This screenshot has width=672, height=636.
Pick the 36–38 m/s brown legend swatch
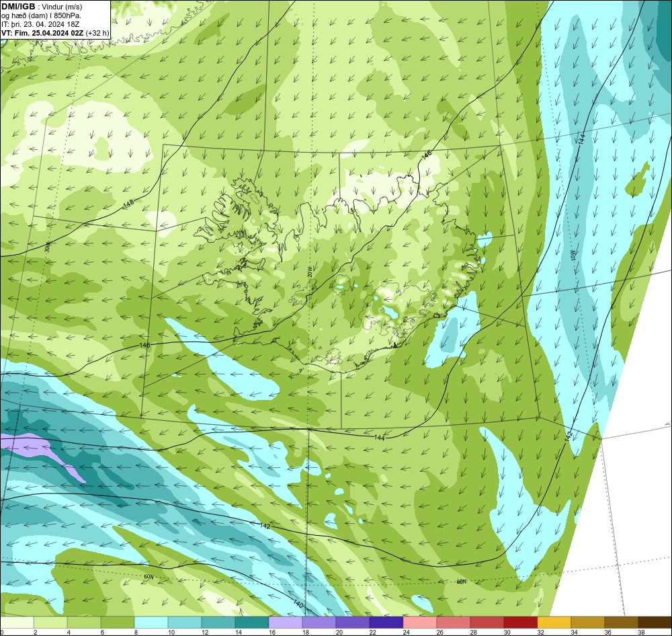[621, 623]
